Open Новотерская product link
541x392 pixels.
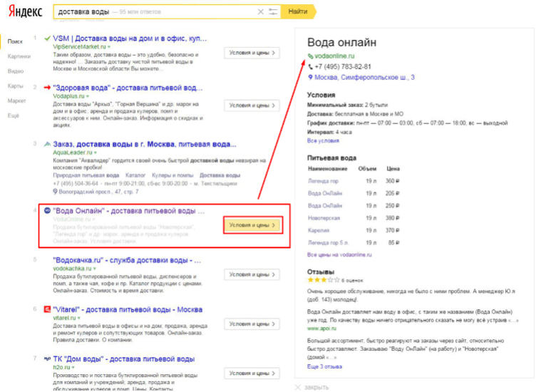(x=324, y=218)
